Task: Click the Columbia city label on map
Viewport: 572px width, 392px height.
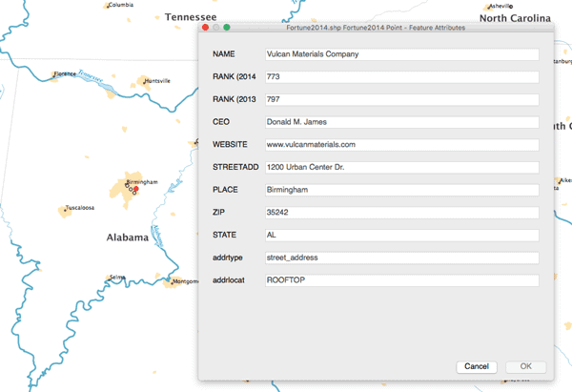Action: tap(121, 5)
